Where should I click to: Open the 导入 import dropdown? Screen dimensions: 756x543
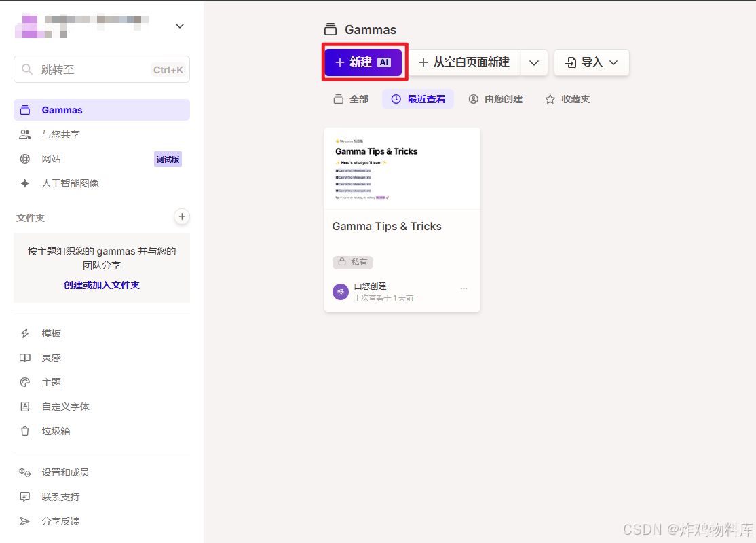coord(592,62)
